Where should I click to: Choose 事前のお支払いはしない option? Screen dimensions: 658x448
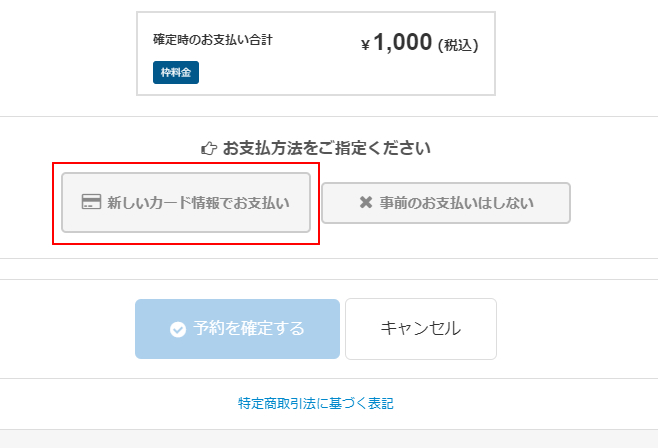(445, 203)
